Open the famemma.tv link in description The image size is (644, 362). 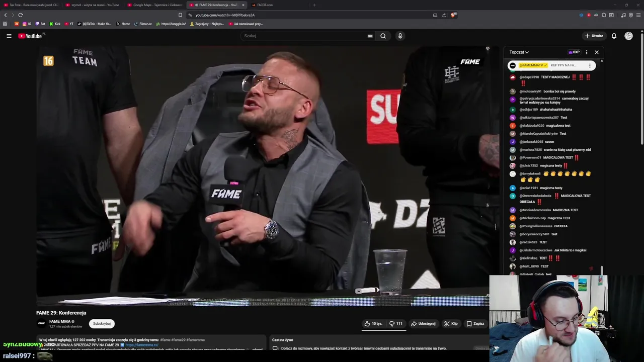[x=142, y=345]
